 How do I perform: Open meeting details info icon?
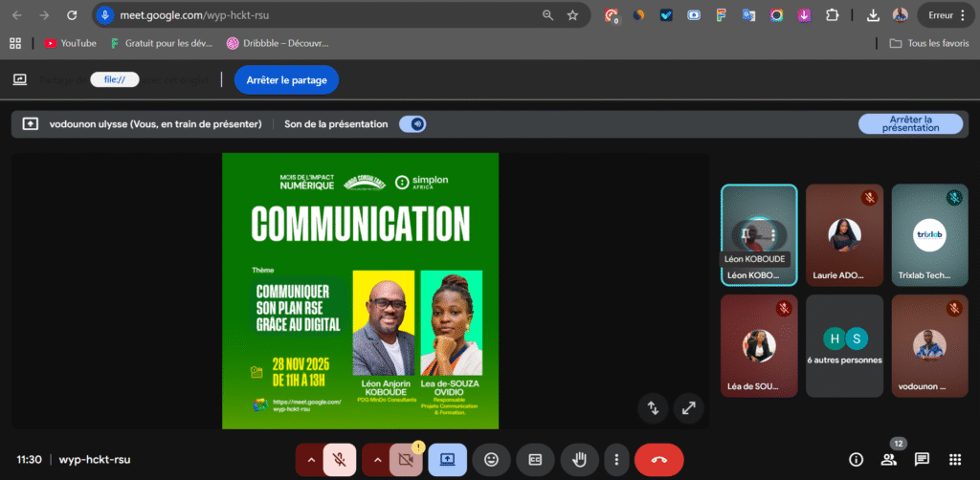[856, 460]
